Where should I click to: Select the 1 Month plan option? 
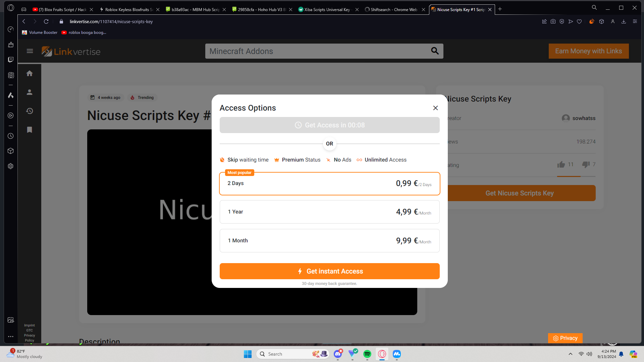click(329, 241)
